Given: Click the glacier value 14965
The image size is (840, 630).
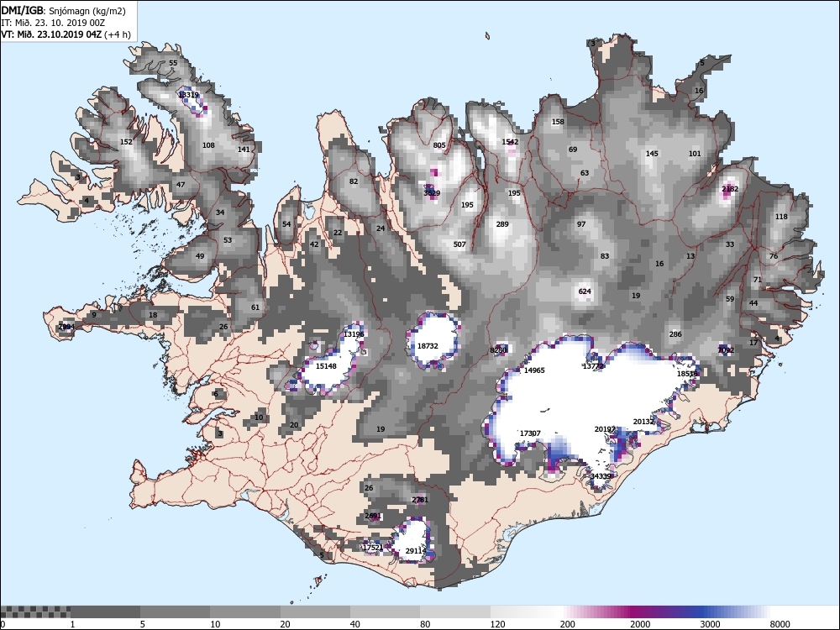Looking at the screenshot, I should (534, 370).
